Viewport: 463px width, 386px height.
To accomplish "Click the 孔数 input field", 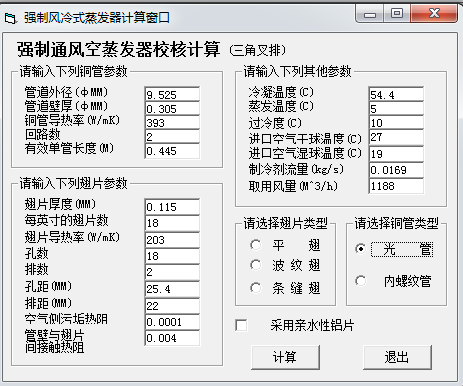I will (x=172, y=256).
